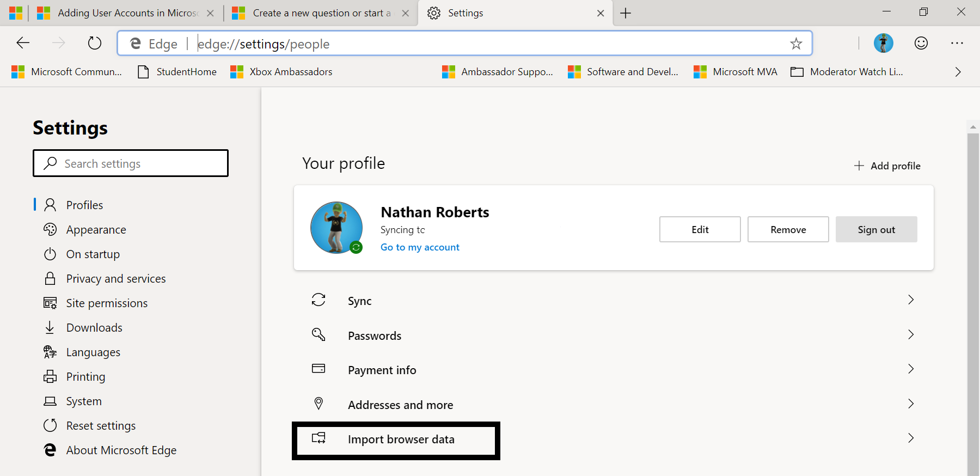This screenshot has width=980, height=476.
Task: Expand the Import browser data chevron
Action: click(x=911, y=438)
